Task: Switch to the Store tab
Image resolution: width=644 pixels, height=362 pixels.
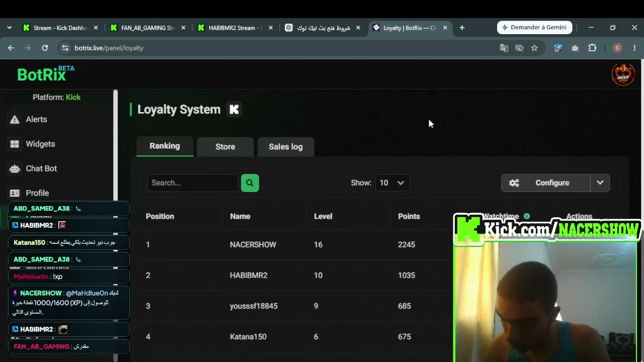Action: [225, 147]
